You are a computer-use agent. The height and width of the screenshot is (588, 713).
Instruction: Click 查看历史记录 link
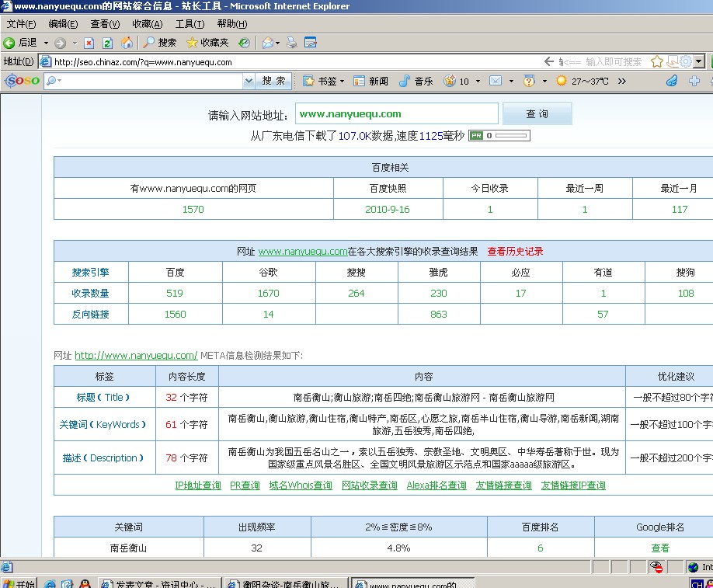[515, 252]
